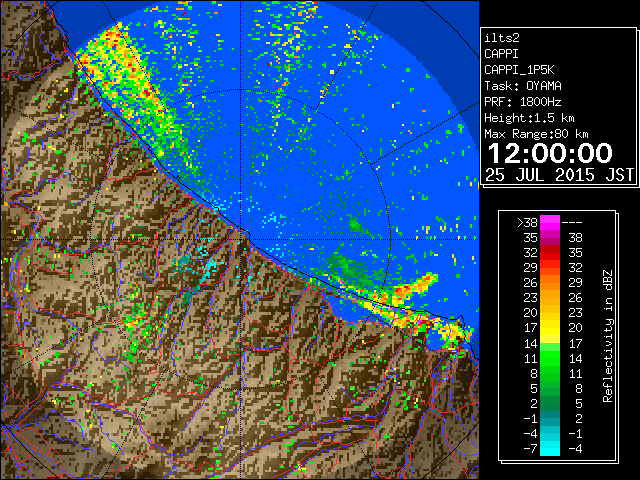Click the '-7' legend value
640x480 pixels.
point(531,449)
